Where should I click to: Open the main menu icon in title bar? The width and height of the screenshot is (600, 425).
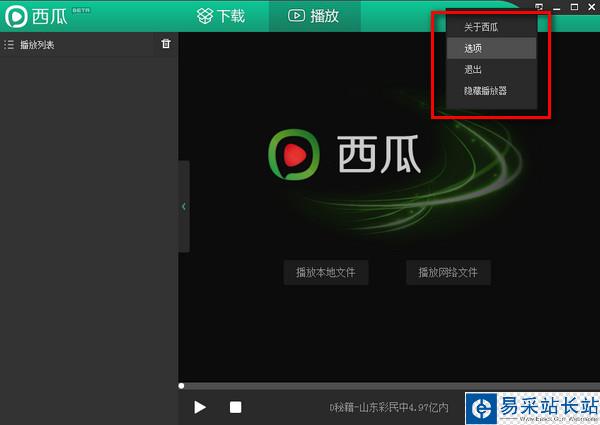point(539,7)
